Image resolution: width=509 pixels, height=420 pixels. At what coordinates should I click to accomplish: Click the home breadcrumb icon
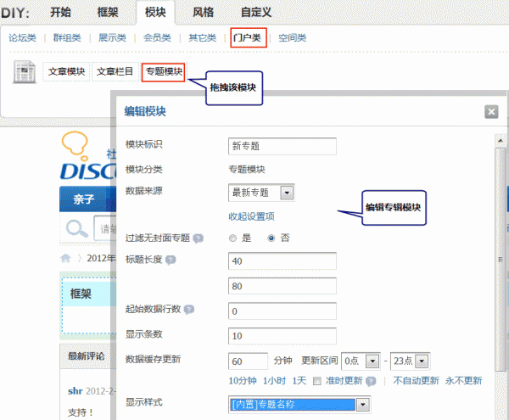pyautogui.click(x=65, y=258)
